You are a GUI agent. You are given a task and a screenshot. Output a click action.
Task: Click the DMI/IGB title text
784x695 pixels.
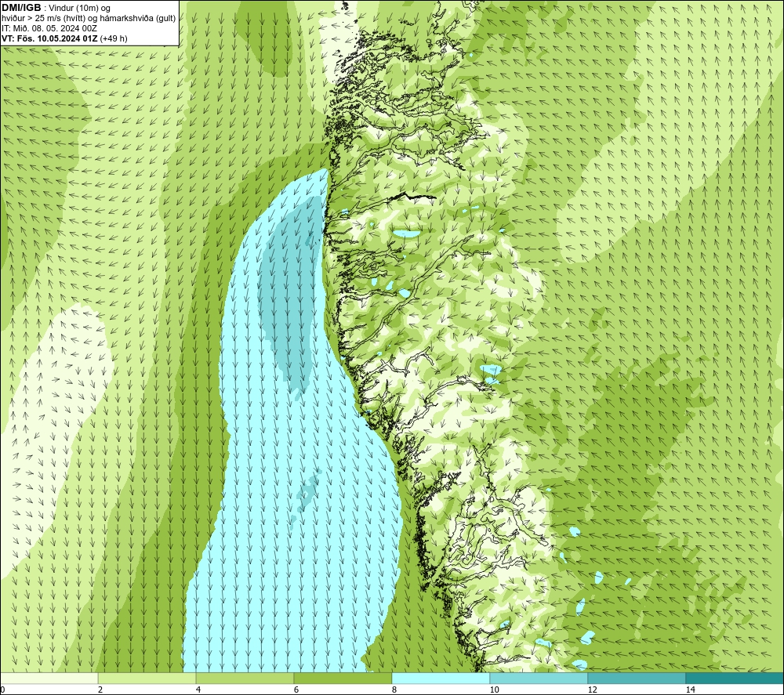(x=21, y=8)
